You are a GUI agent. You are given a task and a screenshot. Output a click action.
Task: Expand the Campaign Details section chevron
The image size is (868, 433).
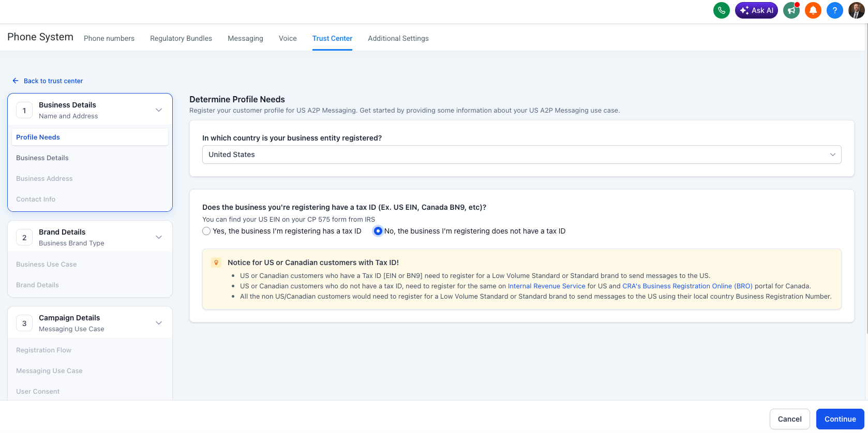[159, 323]
